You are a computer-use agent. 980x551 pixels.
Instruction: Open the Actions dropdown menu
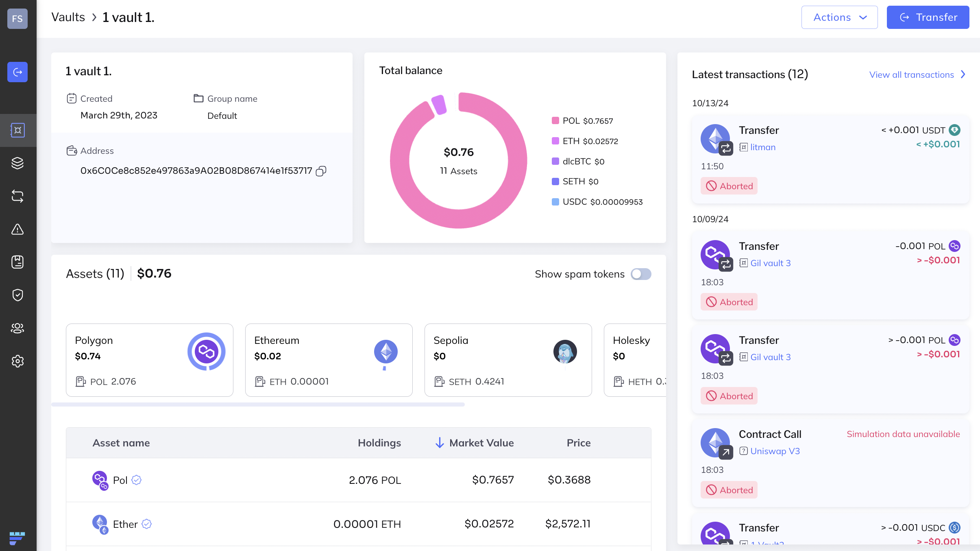pos(839,17)
